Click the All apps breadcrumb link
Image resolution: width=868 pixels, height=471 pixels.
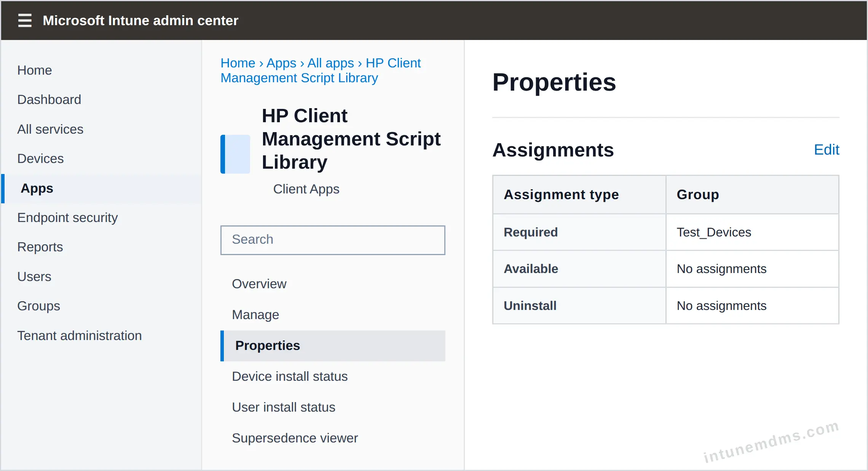(x=331, y=63)
